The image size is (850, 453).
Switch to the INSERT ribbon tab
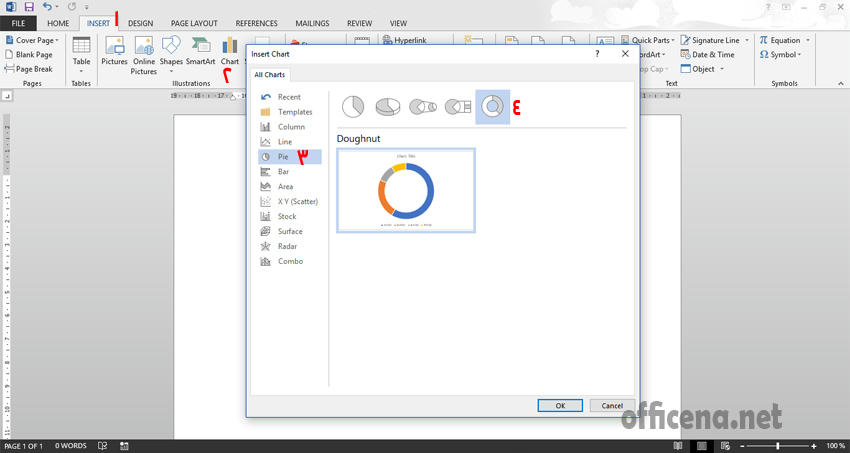click(99, 23)
